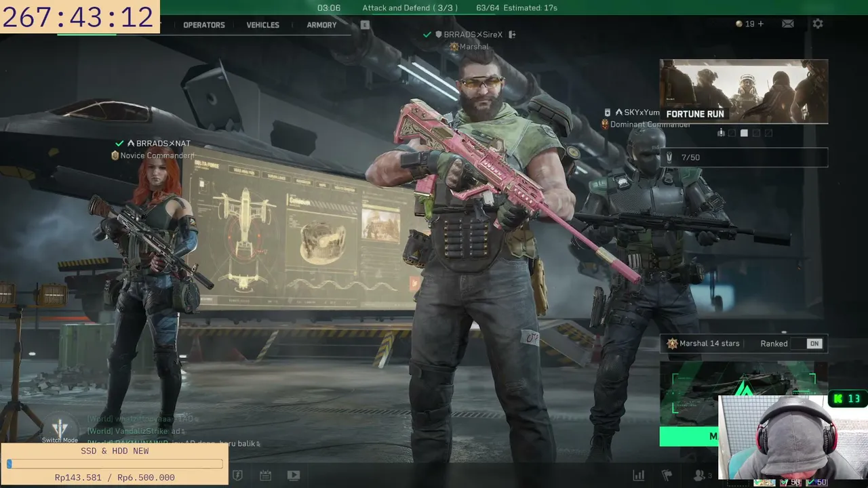Open the Fortune Run banner thumbnail
This screenshot has width=868, height=488.
[x=744, y=91]
